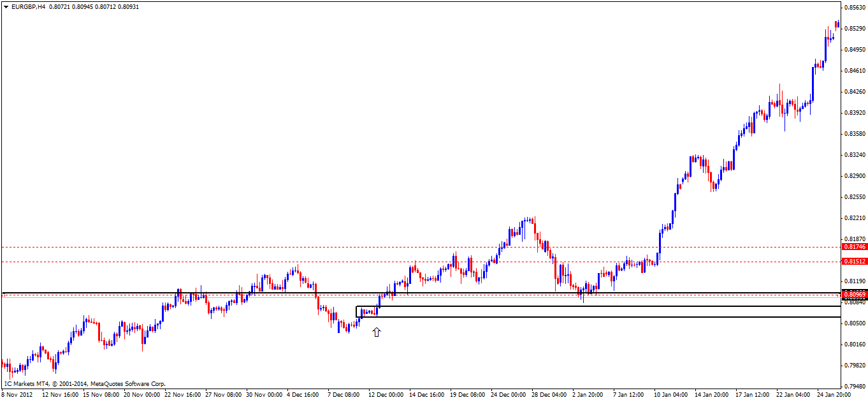
Task: Click the 0.80500 price axis label
Action: (x=855, y=323)
